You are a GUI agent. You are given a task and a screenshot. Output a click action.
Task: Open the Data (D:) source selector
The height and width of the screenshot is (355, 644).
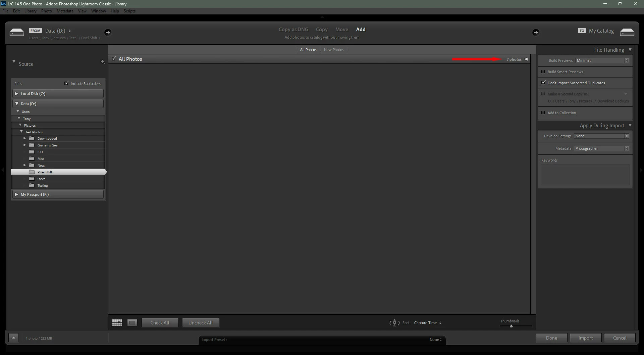pos(58,31)
